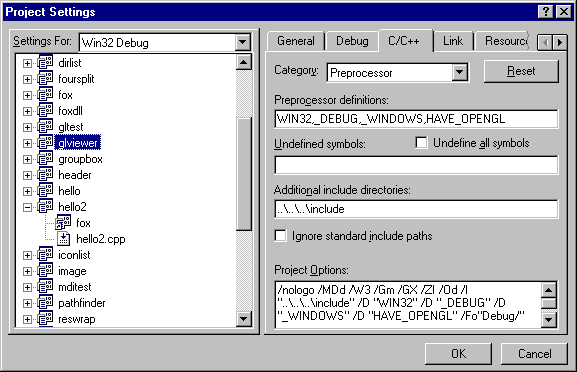The image size is (577, 372).
Task: Toggle Ignore standard include paths checkbox
Action: coord(280,236)
